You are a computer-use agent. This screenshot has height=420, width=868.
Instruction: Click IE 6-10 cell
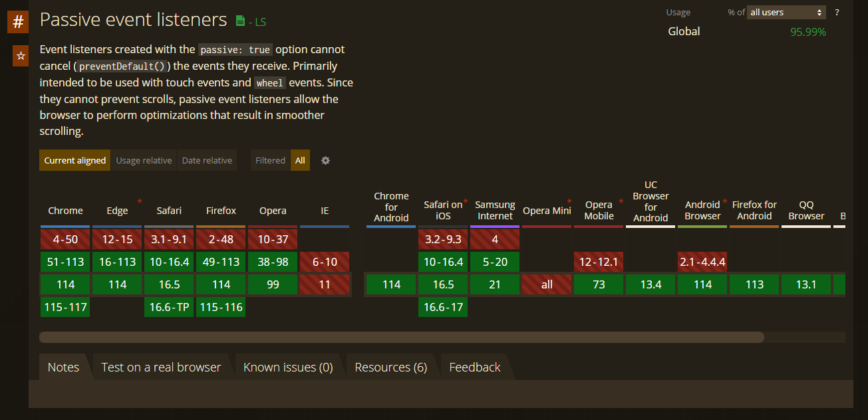[325, 262]
